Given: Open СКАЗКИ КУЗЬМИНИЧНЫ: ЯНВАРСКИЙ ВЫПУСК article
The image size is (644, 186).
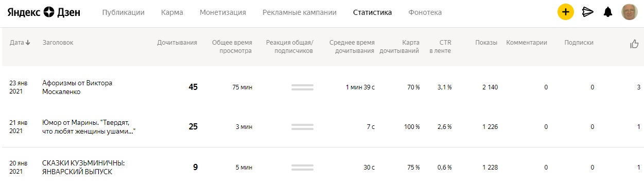Looking at the screenshot, I should coord(83,167).
